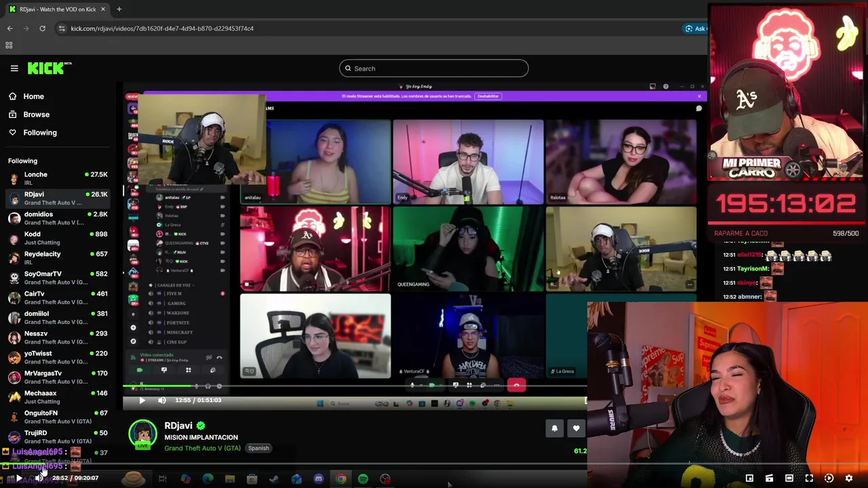Play the outer recording with bottom-left play button

click(x=19, y=479)
